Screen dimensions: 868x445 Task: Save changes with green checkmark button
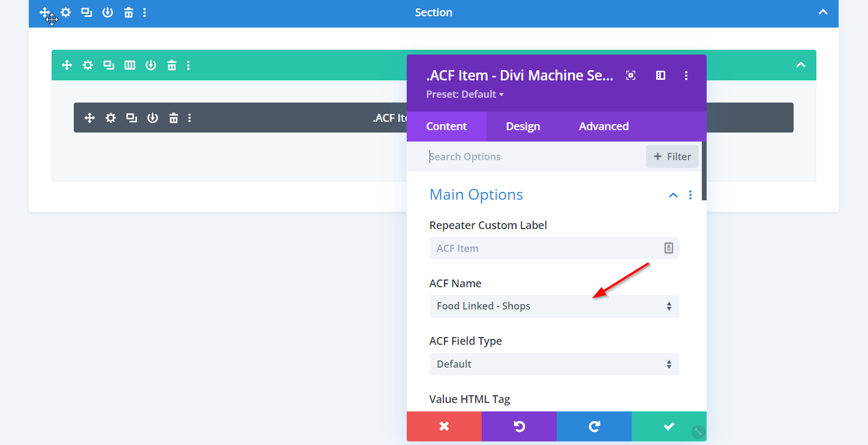click(x=668, y=426)
